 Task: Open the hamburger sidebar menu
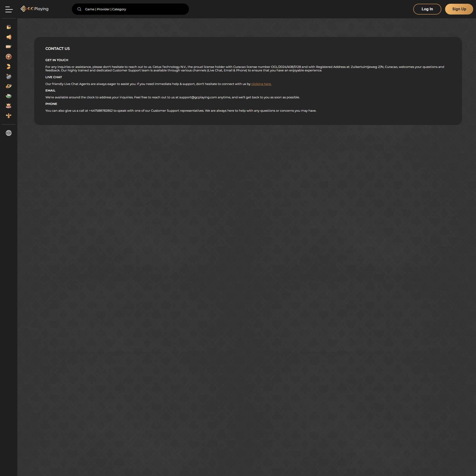9,9
